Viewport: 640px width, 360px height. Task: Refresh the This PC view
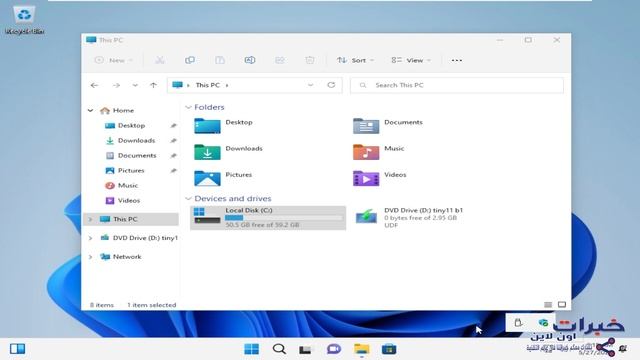point(331,85)
